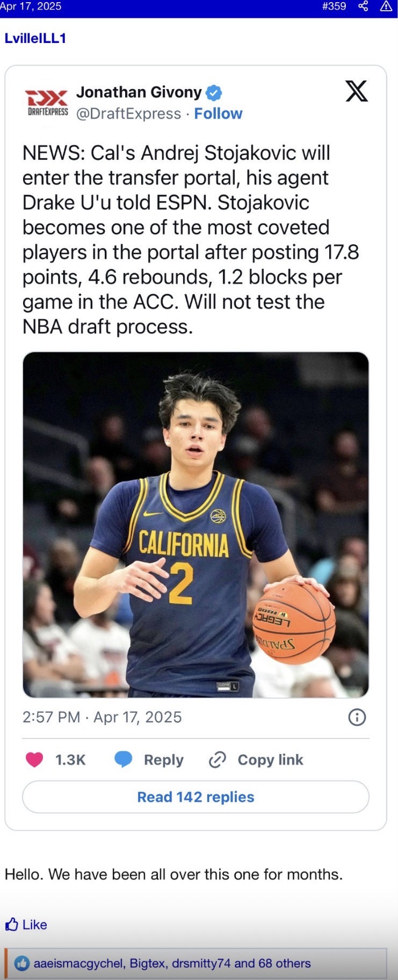Read 142 replies on the tweet
This screenshot has height=980, width=398.
point(196,797)
